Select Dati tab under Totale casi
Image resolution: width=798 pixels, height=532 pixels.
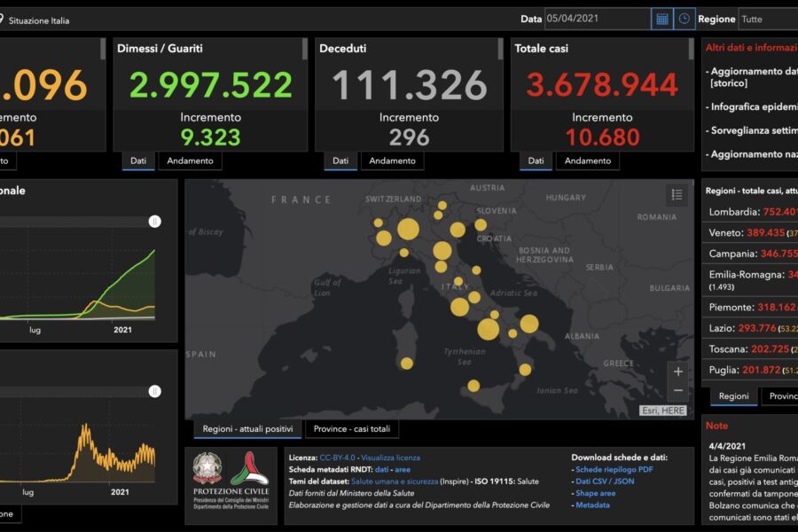[536, 160]
